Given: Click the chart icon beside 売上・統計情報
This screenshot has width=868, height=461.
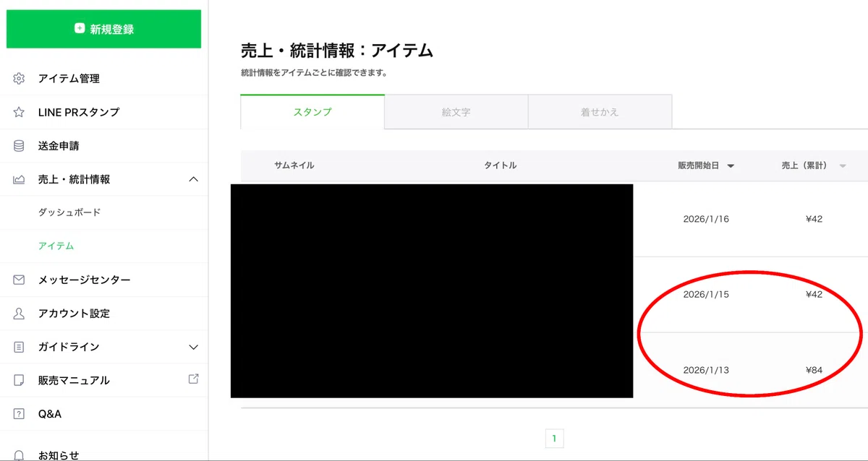Looking at the screenshot, I should 19,179.
